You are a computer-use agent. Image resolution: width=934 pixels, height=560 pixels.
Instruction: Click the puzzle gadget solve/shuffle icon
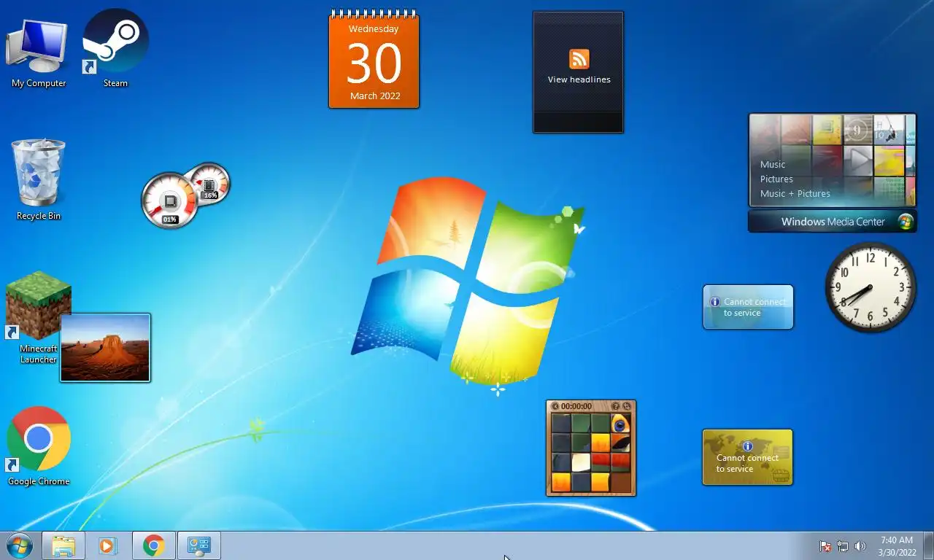click(x=627, y=406)
